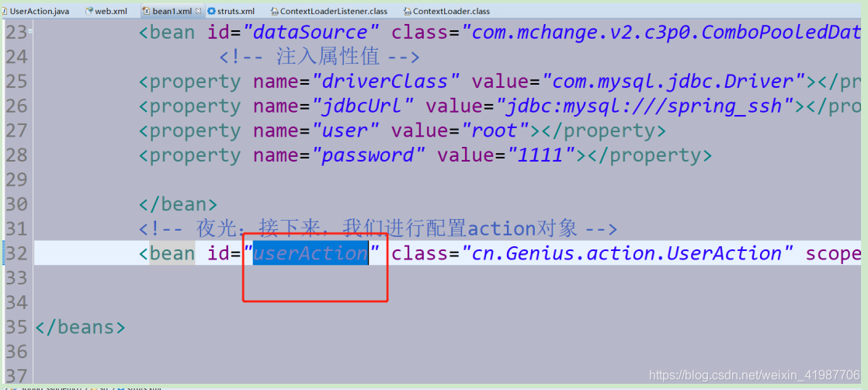868x390 pixels.
Task: Close the bean1.xml tab
Action: tap(198, 11)
